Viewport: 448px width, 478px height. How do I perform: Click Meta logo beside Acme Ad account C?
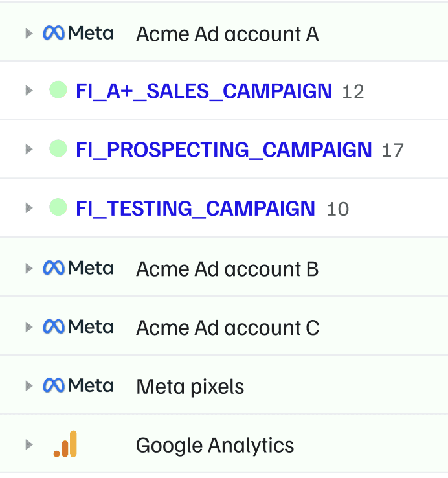pos(78,327)
